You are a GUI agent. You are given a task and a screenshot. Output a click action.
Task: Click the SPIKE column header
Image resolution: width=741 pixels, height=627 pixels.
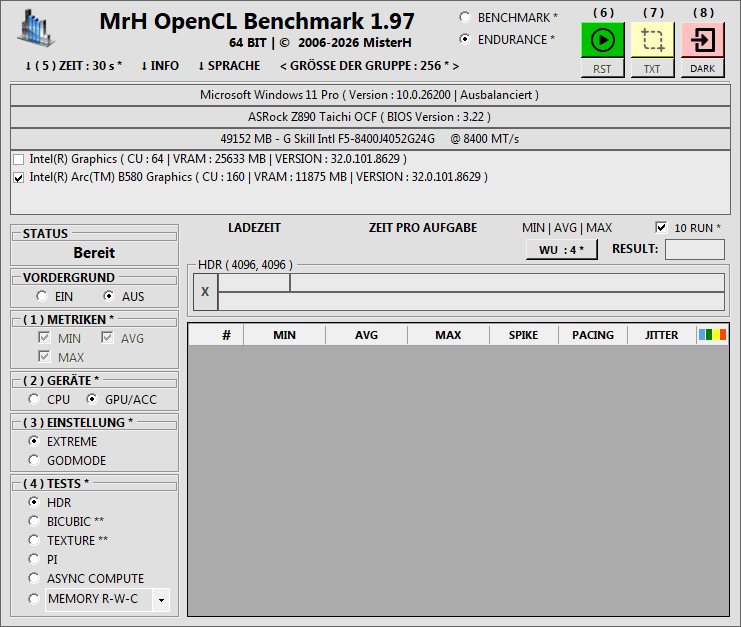[x=524, y=335]
